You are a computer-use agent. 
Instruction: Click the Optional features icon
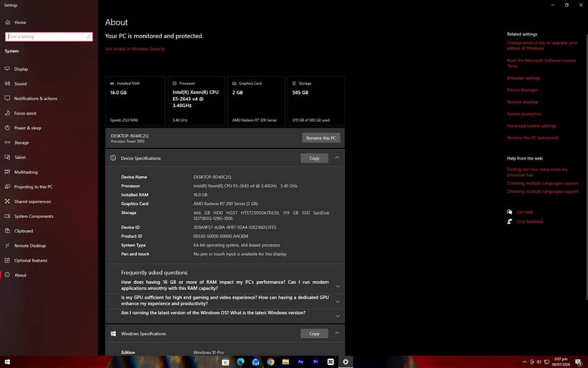7,260
